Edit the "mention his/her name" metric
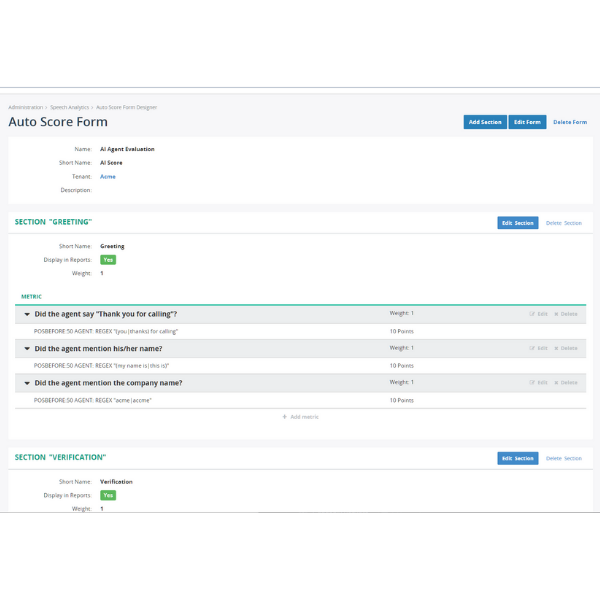 pos(538,348)
